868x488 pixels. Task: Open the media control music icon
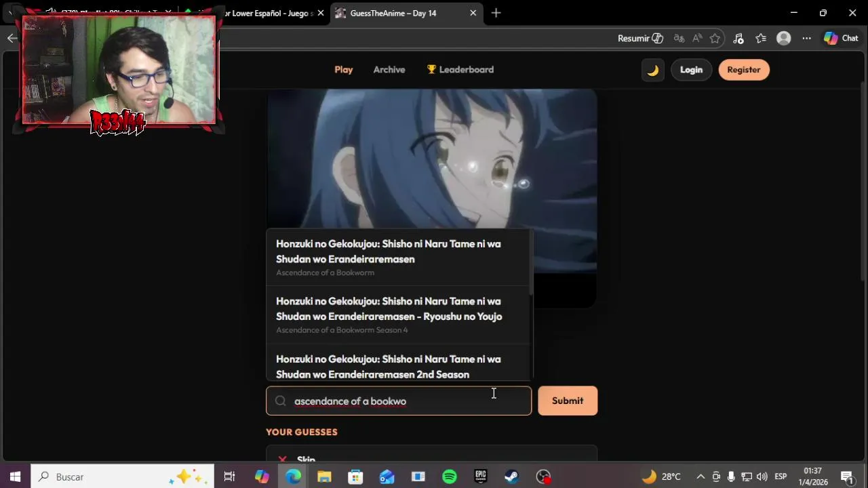[x=738, y=39]
